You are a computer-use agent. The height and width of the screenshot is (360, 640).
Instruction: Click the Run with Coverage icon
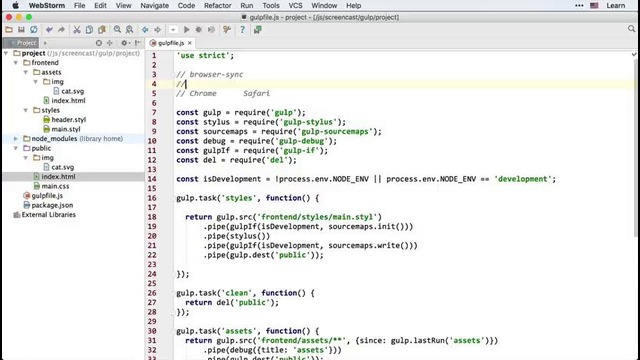(211, 30)
